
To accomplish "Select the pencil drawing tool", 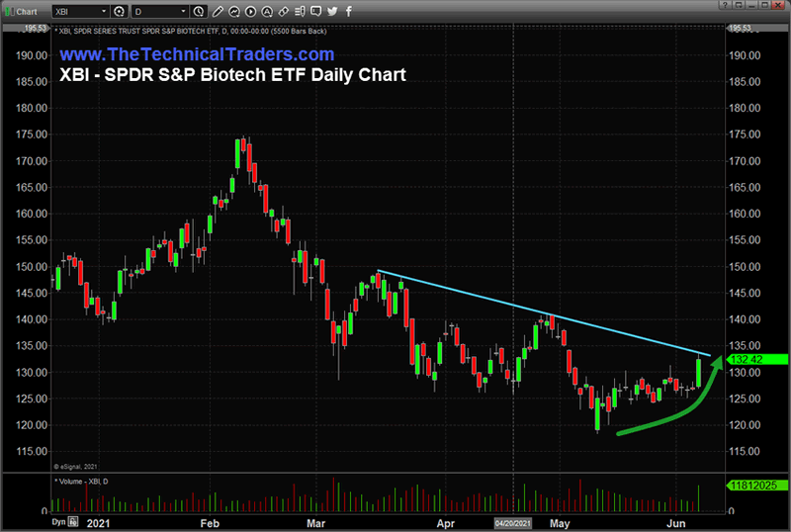I will pos(218,11).
